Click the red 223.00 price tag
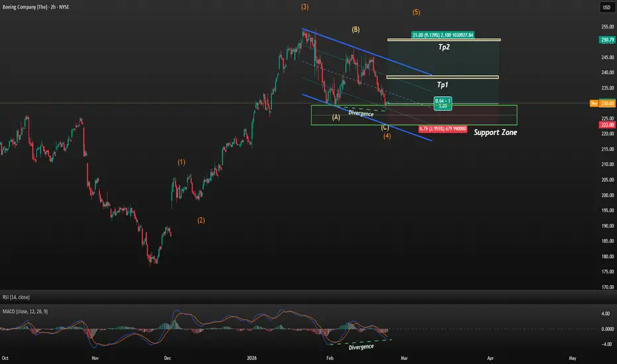Screen dimensions: 617x364 click(x=607, y=124)
